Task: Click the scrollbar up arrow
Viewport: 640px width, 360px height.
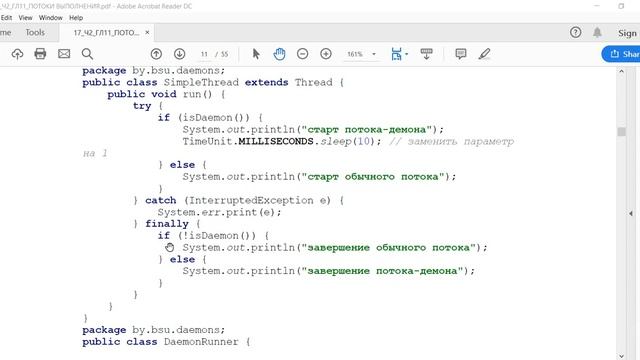Action: 622,71
